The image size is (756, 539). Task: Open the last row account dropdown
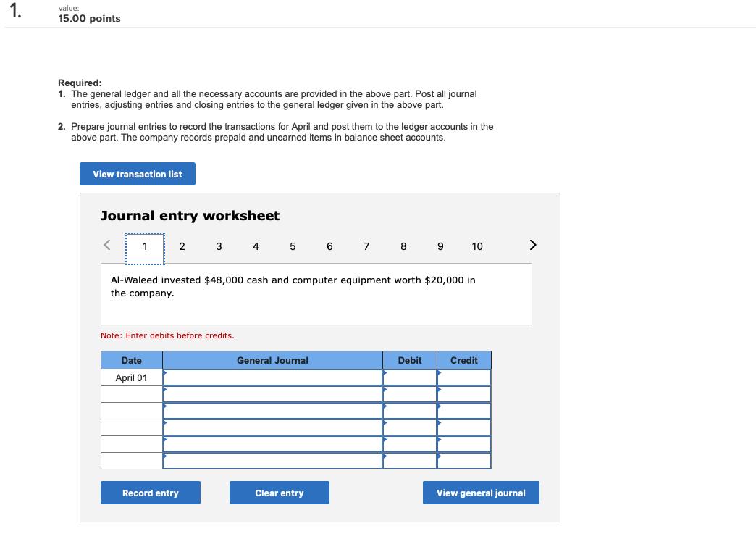pyautogui.click(x=272, y=460)
